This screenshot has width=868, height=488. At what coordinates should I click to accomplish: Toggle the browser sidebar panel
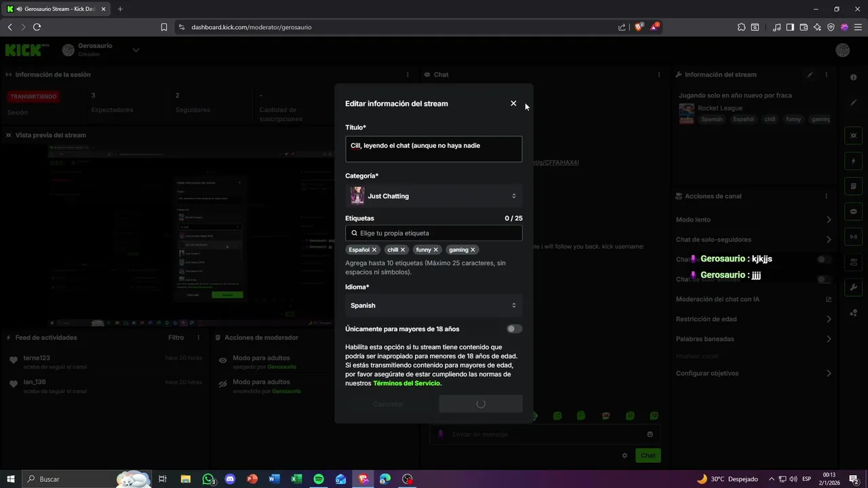790,27
